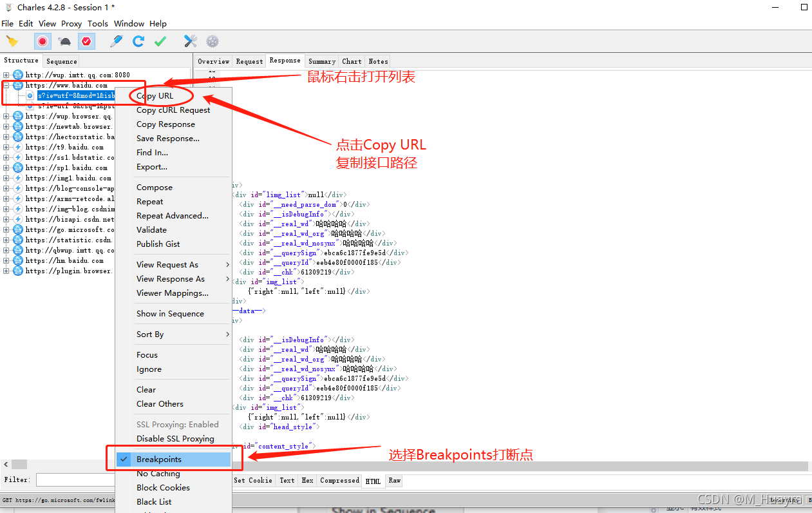Expand the https://wup.browser.qq node
This screenshot has width=812, height=513.
point(6,116)
